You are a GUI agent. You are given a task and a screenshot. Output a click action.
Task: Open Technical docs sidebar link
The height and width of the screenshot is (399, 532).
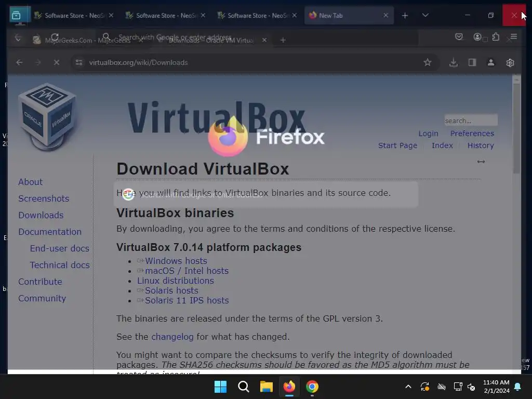(x=60, y=265)
